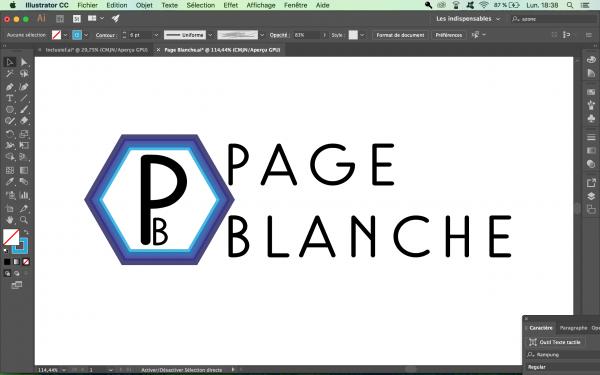The image size is (600, 375).
Task: Open fill color dropdown in control bar
Action: coord(65,35)
